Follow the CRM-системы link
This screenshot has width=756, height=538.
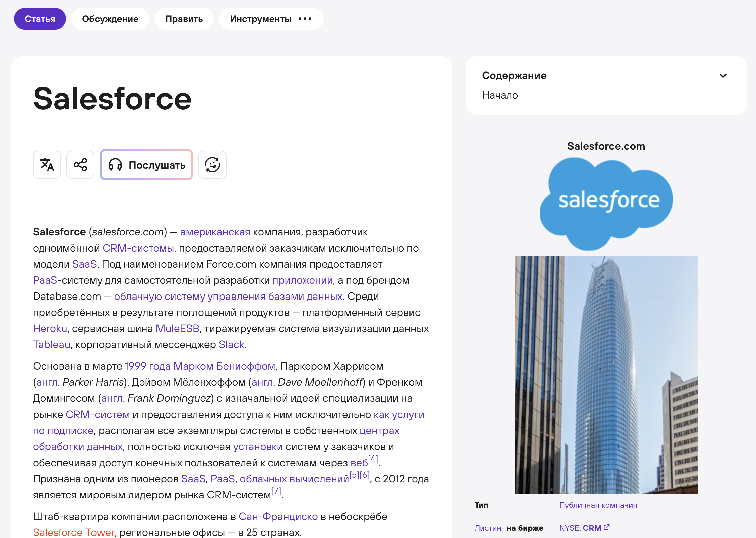[x=138, y=248]
